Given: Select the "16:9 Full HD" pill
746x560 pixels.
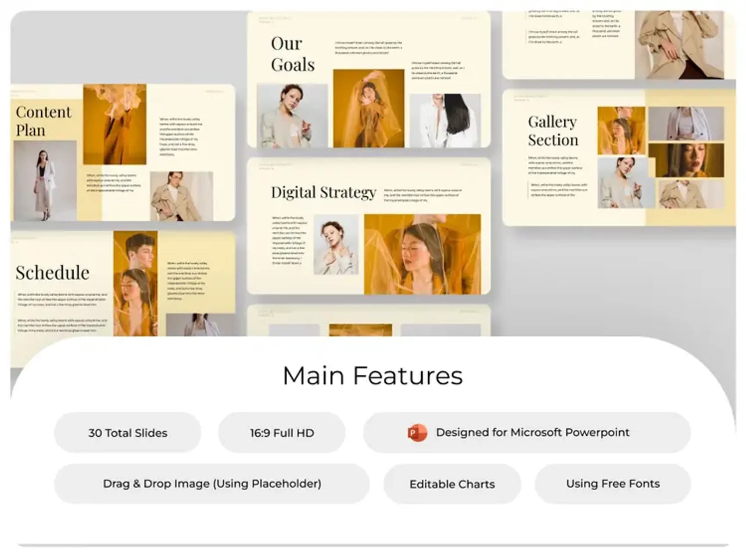Looking at the screenshot, I should [282, 433].
